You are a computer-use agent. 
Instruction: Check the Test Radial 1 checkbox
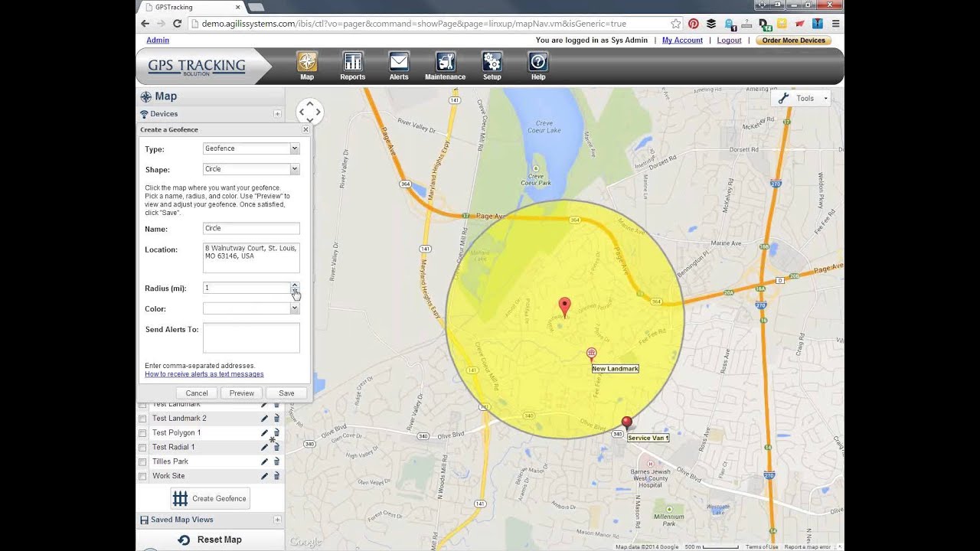tap(142, 447)
